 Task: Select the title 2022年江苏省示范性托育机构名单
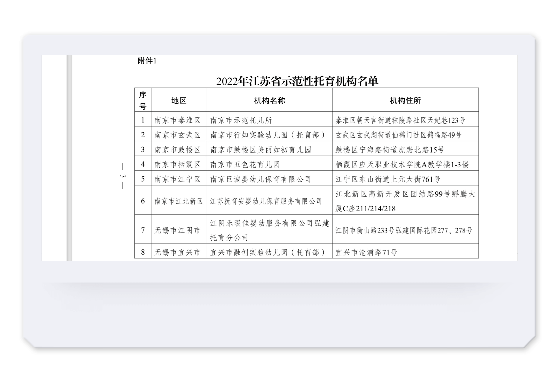297,81
